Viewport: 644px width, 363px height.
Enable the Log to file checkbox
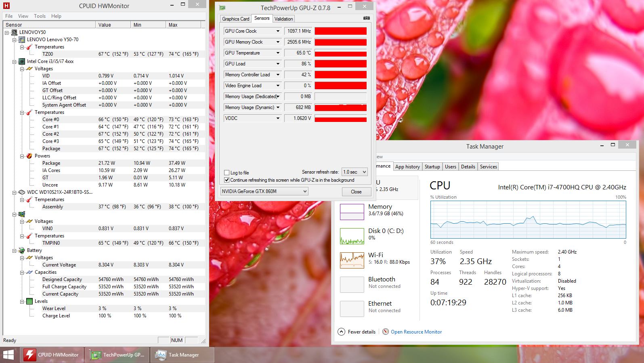pyautogui.click(x=227, y=173)
